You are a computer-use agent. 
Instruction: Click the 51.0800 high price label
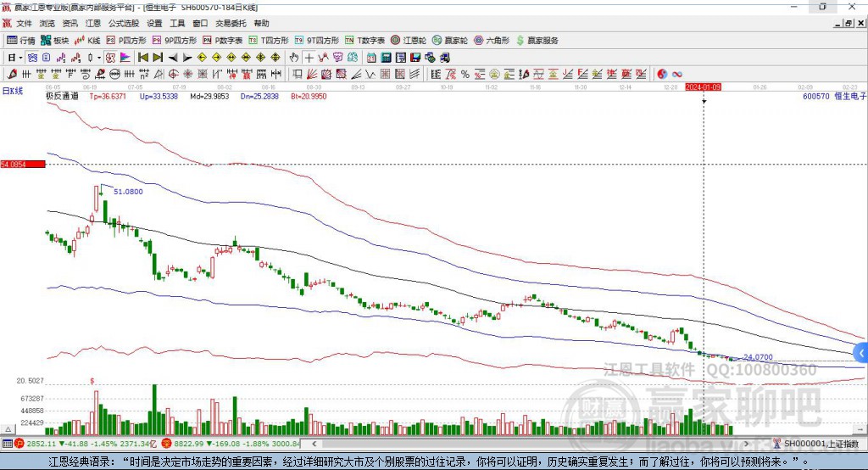click(x=128, y=191)
